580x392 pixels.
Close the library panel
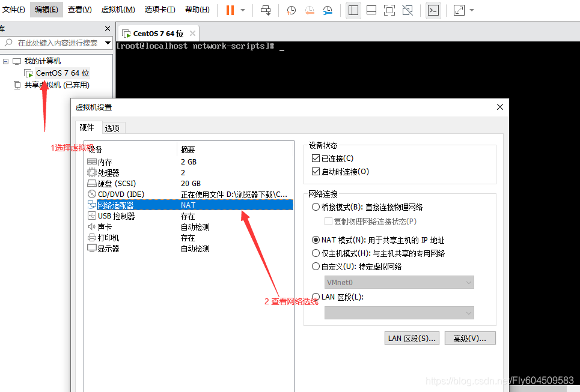(108, 28)
